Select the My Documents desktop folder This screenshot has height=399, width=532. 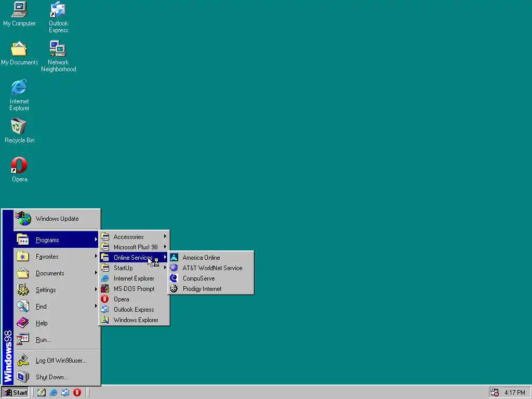pos(19,54)
